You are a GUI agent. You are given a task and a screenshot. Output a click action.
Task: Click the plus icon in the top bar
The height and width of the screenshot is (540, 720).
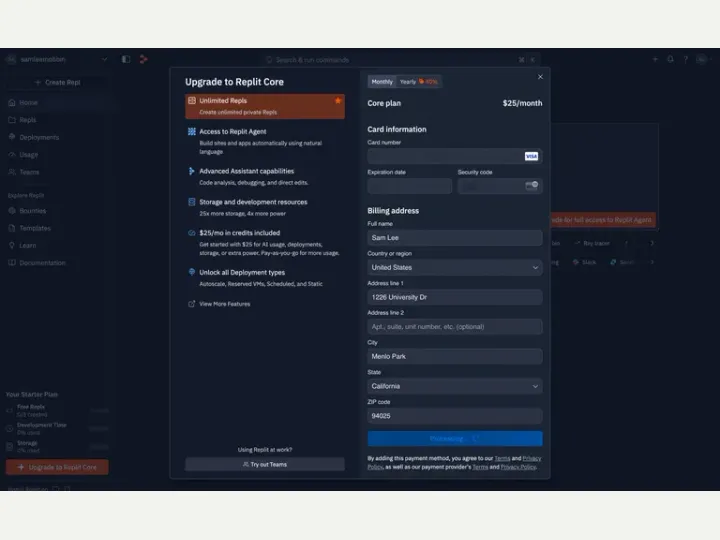point(655,59)
